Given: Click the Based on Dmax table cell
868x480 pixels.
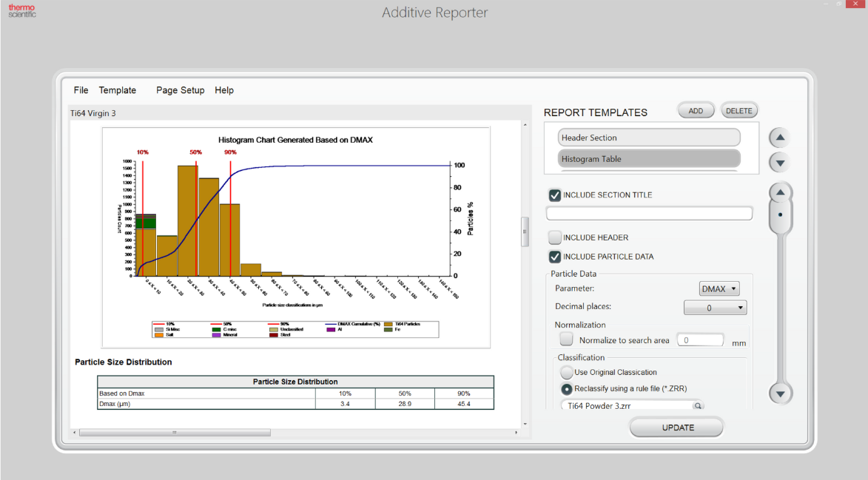Looking at the screenshot, I should point(206,393).
